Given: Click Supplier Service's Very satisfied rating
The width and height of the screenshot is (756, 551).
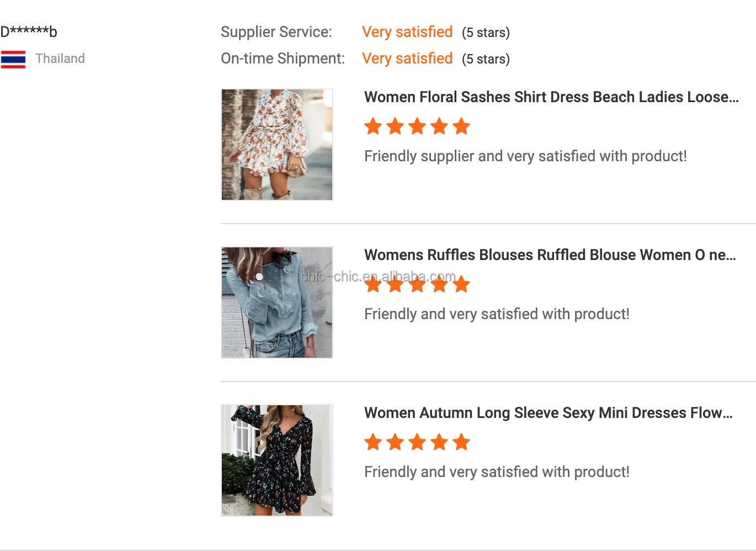Looking at the screenshot, I should (407, 32).
